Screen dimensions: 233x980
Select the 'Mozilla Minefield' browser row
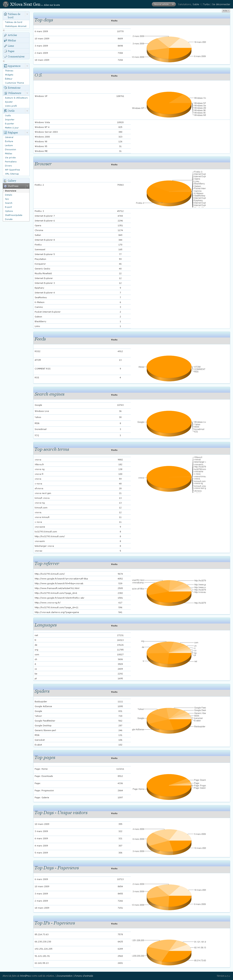(82, 273)
